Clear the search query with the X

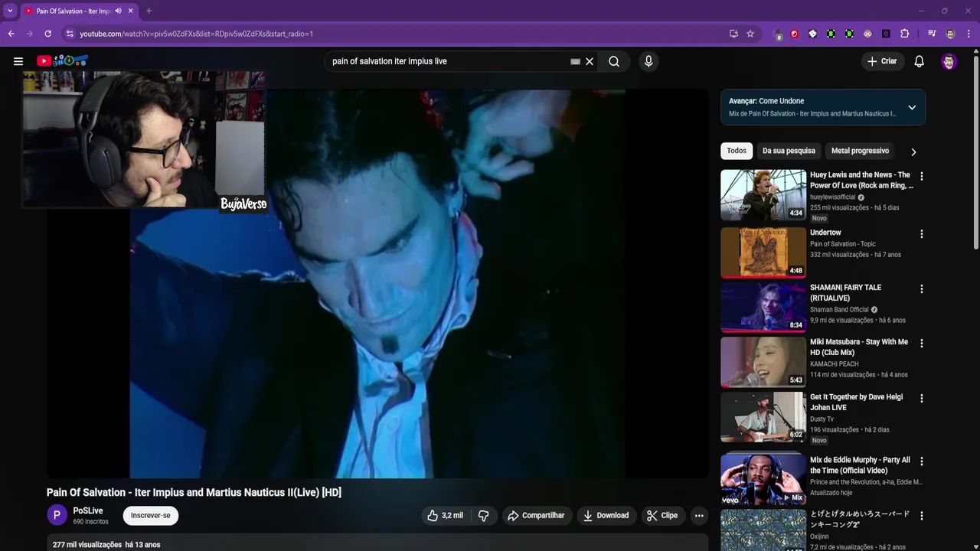click(x=590, y=61)
